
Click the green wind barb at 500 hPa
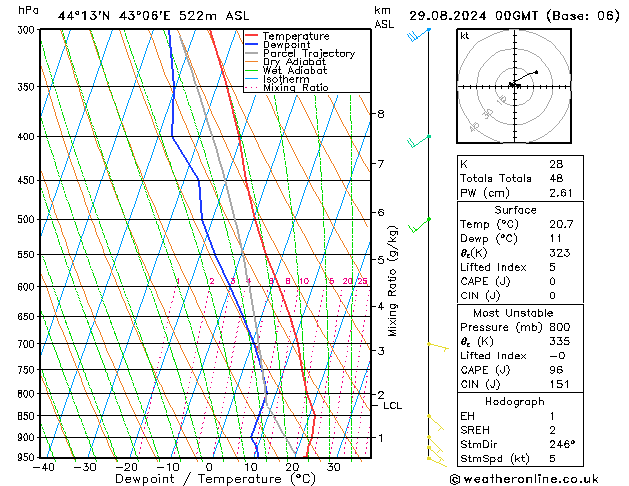420,225
